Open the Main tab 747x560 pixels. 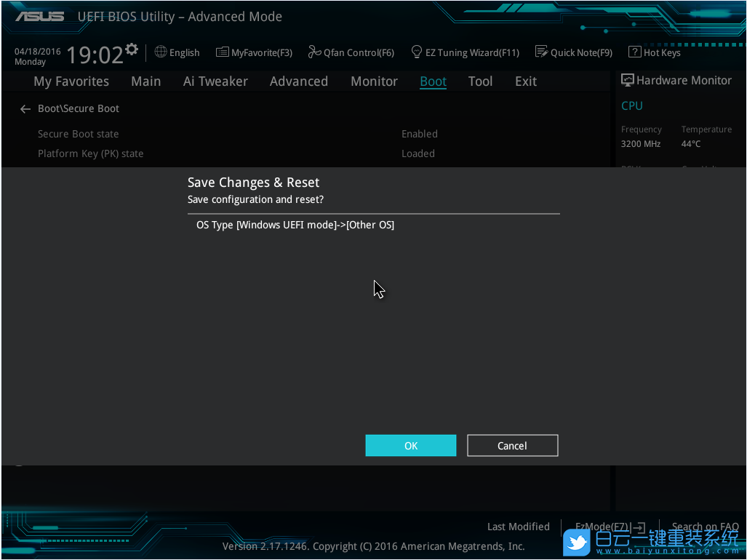145,81
